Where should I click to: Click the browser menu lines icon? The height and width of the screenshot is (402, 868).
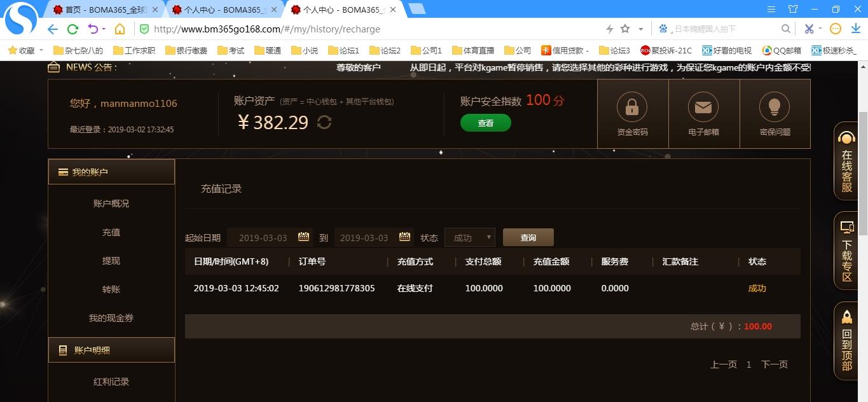click(771, 9)
